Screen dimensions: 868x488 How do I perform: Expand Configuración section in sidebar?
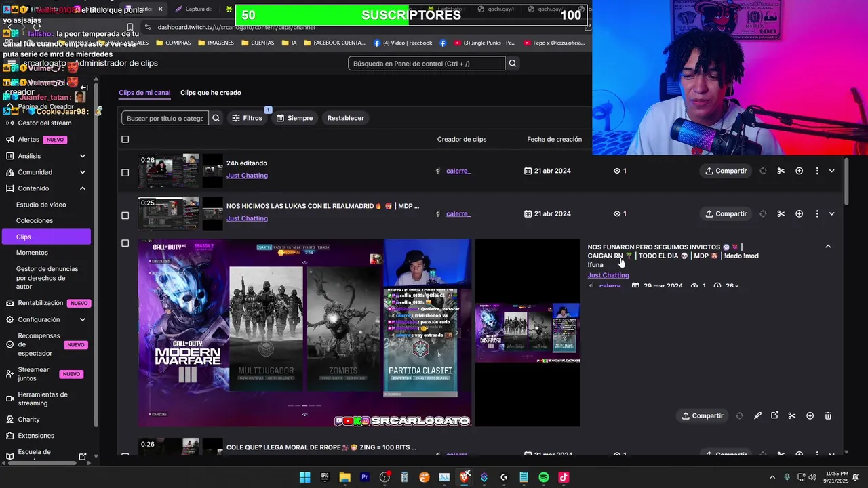click(x=82, y=319)
